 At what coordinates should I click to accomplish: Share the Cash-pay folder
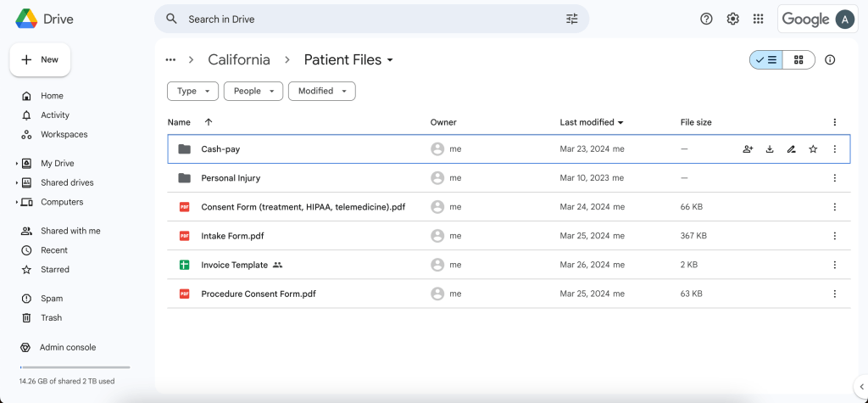[x=748, y=149]
